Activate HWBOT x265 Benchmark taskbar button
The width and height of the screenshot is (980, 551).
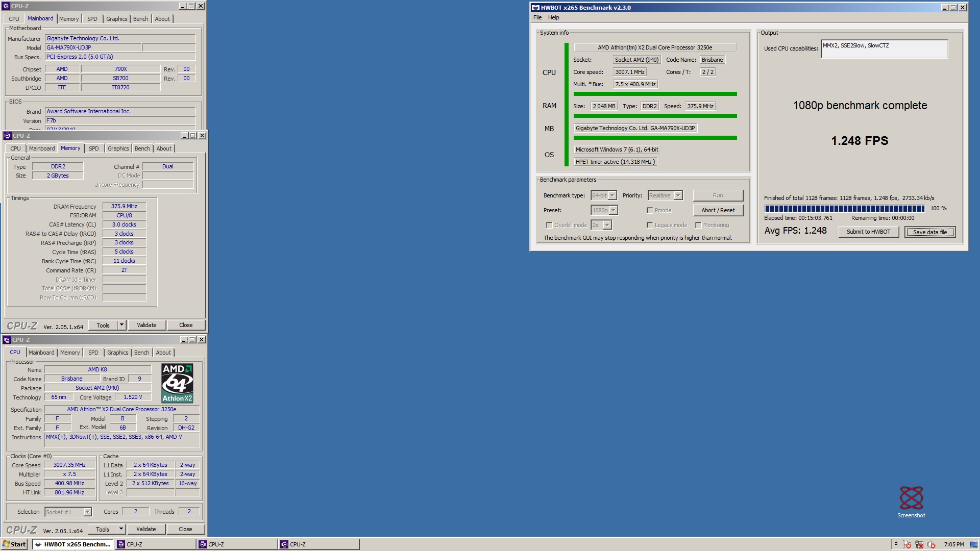click(x=73, y=544)
